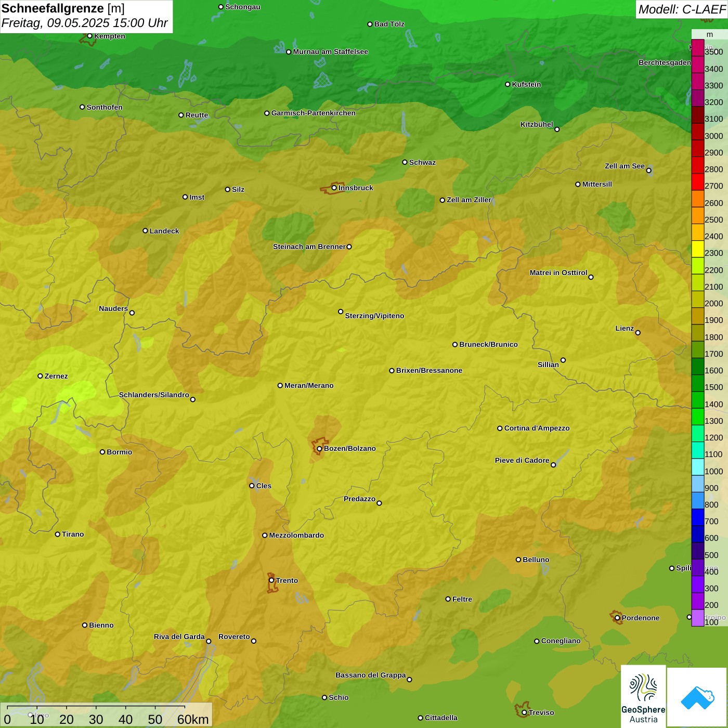Click the Bozen/Bolzano city marker
Viewport: 728px width, 728px height.
(319, 448)
